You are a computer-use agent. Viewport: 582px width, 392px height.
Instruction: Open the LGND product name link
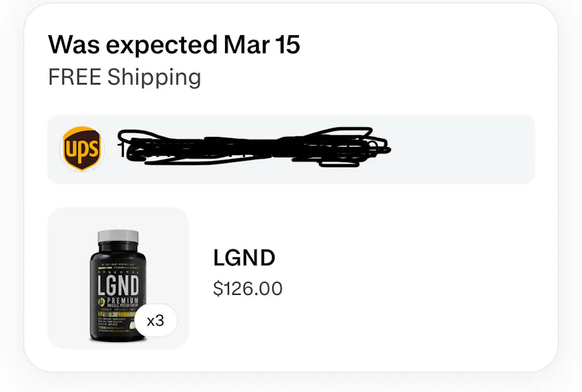(x=244, y=258)
